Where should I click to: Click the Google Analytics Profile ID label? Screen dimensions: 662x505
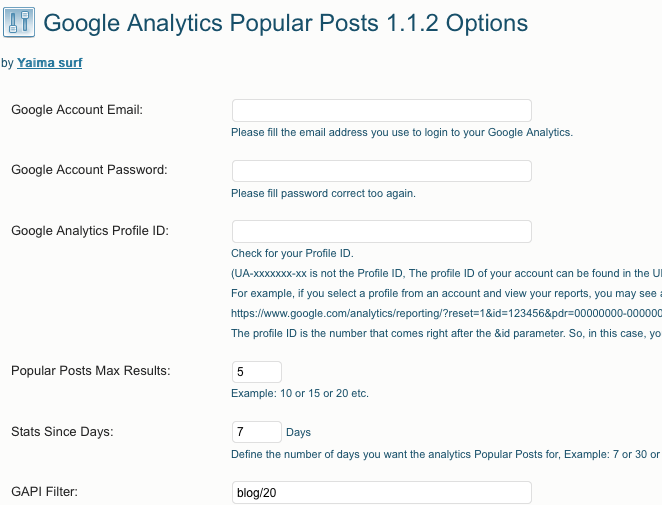(90, 231)
